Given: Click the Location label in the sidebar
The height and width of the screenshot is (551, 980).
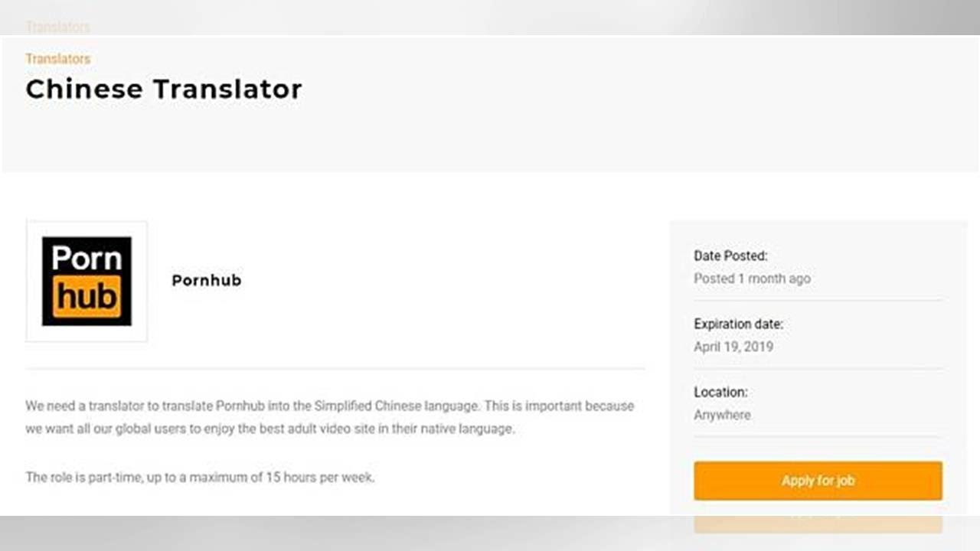Looking at the screenshot, I should click(720, 392).
